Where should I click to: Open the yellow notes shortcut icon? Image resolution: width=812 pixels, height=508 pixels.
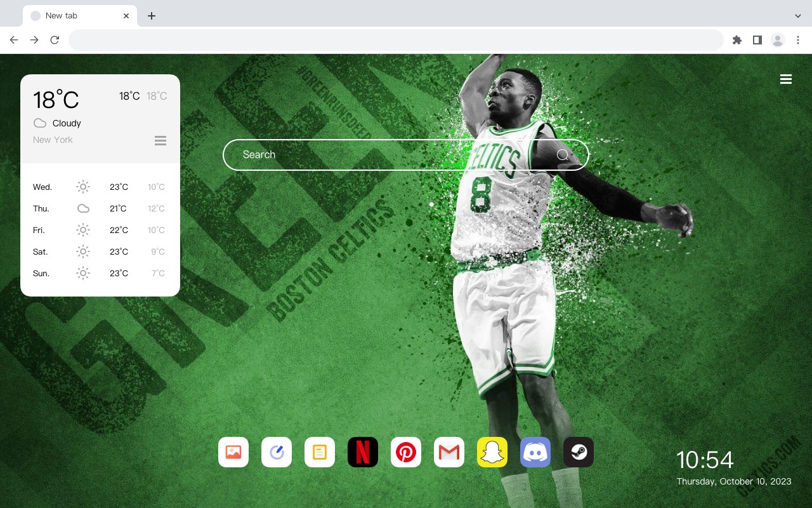pyautogui.click(x=320, y=452)
